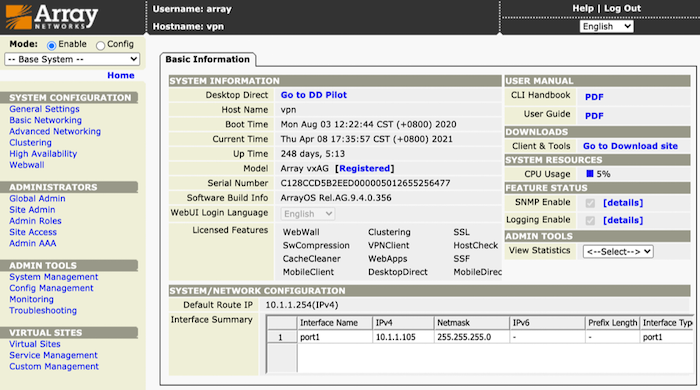Click the WebWall licensed feature
Screen dimensions: 700x390
[x=301, y=232]
